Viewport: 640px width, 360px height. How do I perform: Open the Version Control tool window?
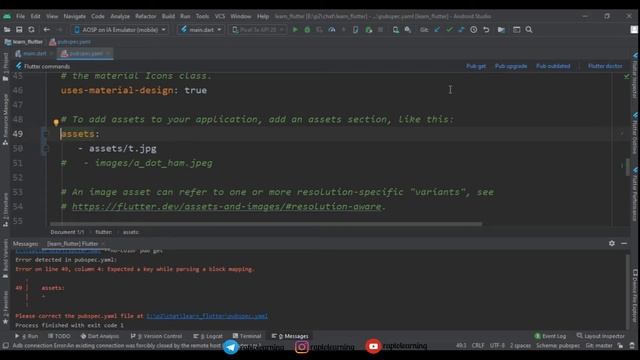pos(156,336)
